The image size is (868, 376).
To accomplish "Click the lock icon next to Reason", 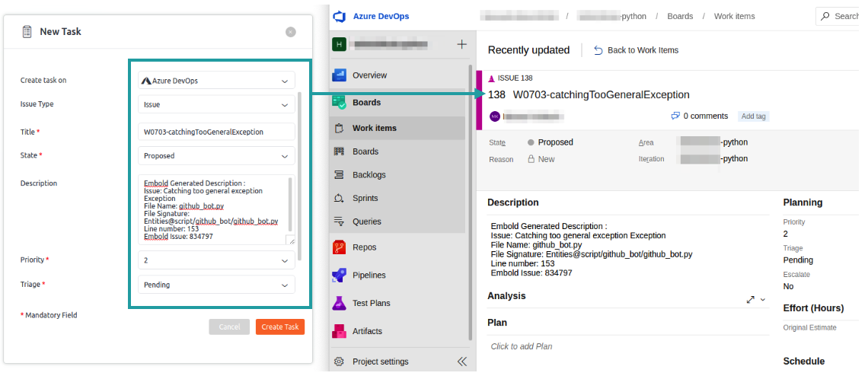I will pos(531,159).
